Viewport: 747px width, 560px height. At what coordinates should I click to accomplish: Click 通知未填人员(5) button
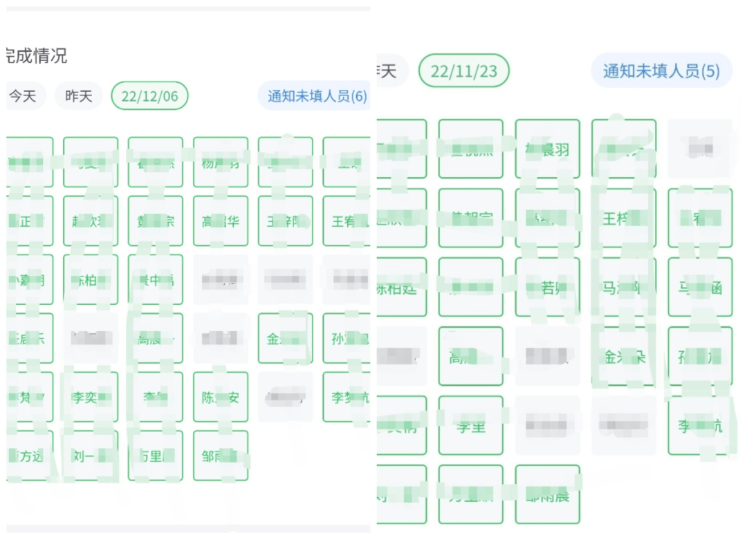point(661,71)
